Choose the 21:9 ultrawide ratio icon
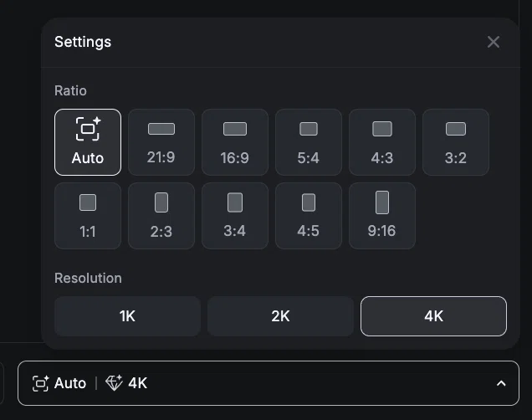 161,142
